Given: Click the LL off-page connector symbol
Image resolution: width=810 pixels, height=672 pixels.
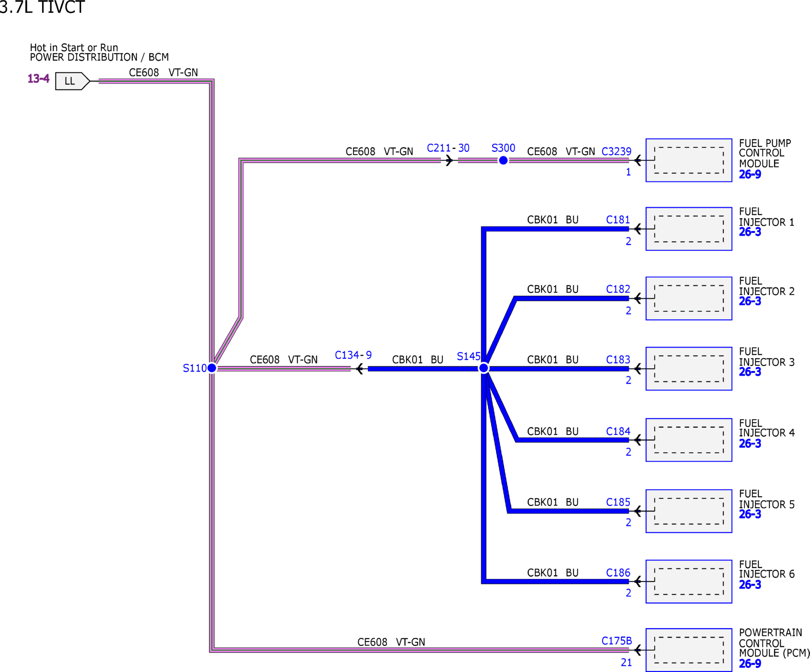Looking at the screenshot, I should coord(73,81).
